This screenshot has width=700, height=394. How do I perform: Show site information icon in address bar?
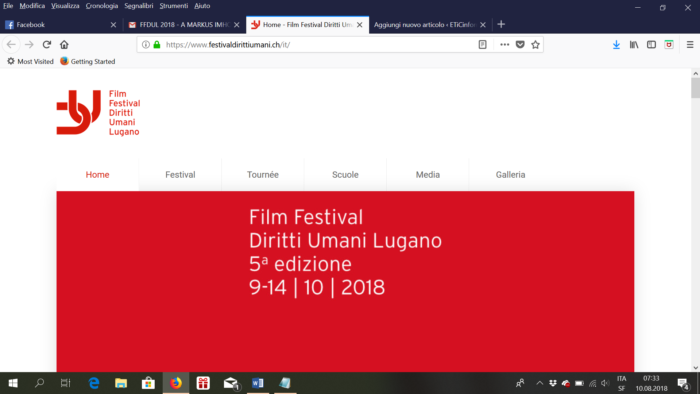[x=146, y=45]
